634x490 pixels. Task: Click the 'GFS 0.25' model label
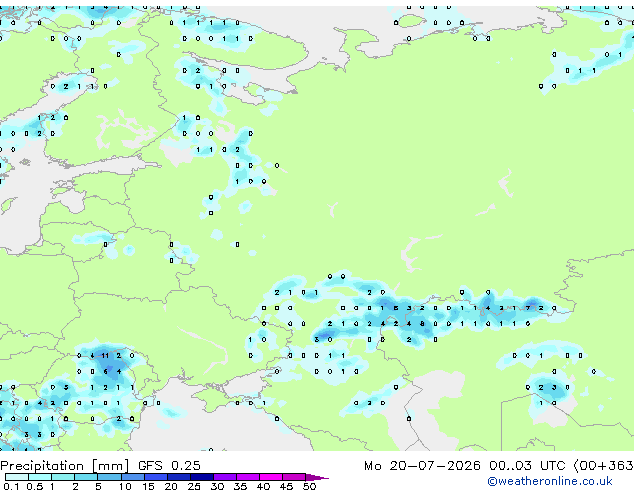click(169, 466)
